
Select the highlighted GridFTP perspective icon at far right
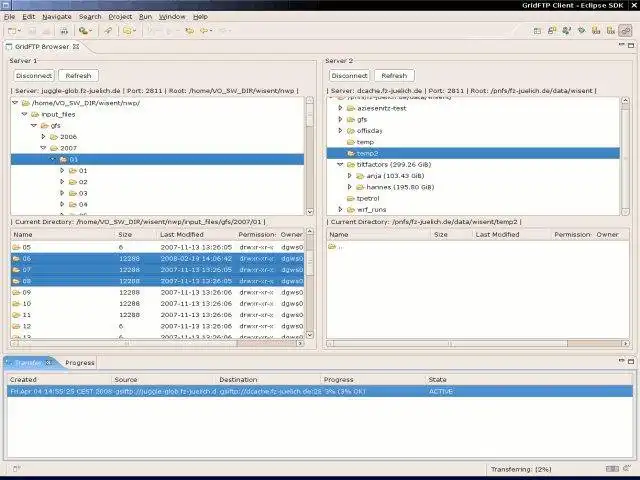coord(625,31)
